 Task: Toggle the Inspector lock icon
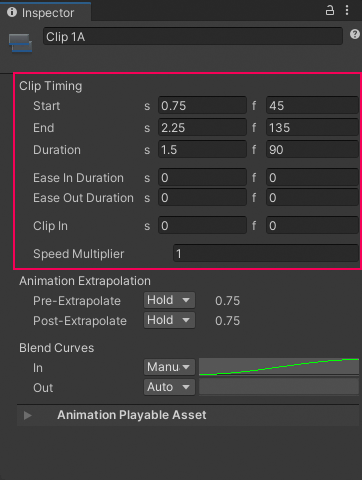(330, 10)
